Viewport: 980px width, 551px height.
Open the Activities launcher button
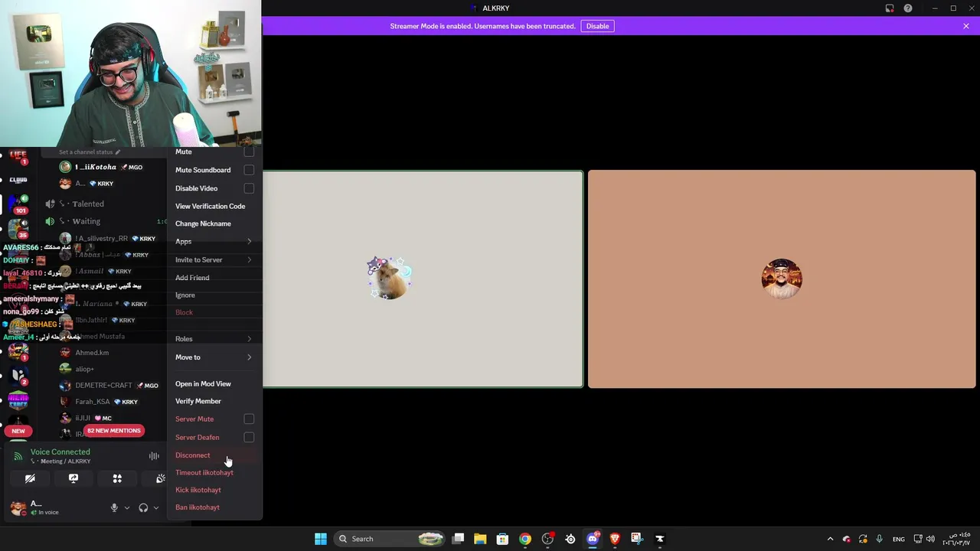click(117, 479)
